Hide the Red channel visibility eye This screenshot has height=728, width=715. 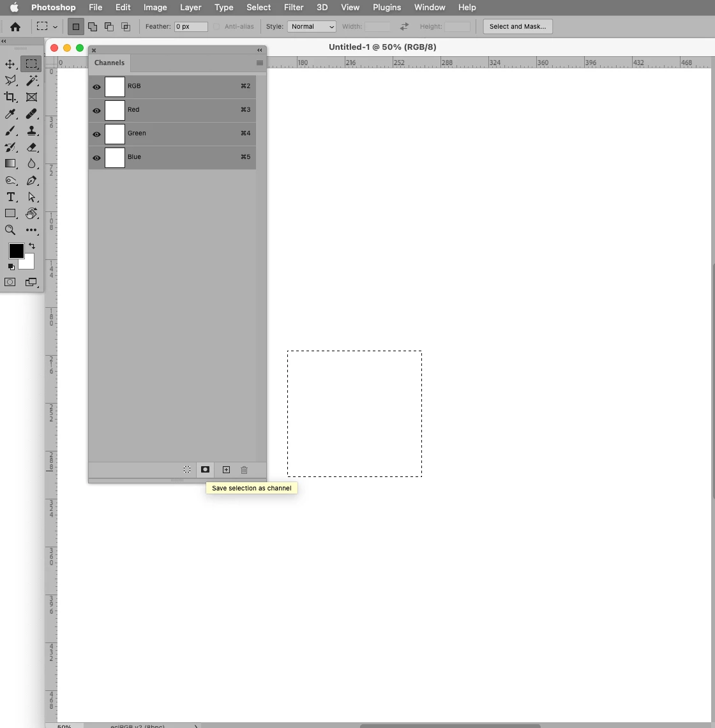point(96,110)
